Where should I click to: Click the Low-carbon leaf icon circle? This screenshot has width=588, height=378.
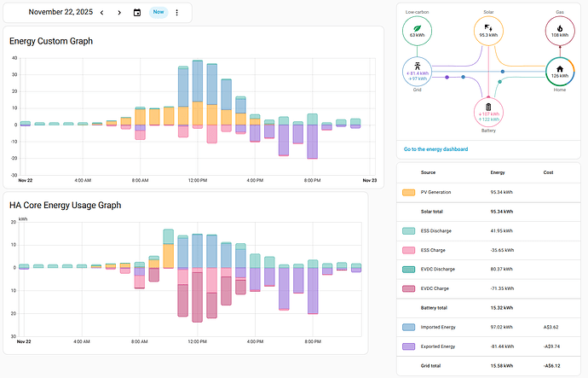pos(417,32)
